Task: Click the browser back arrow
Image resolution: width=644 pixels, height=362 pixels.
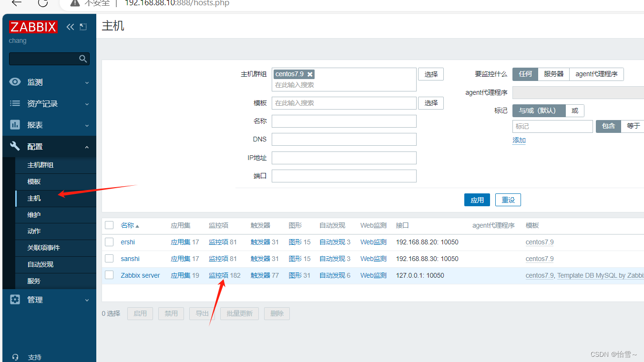Action: coord(17,3)
